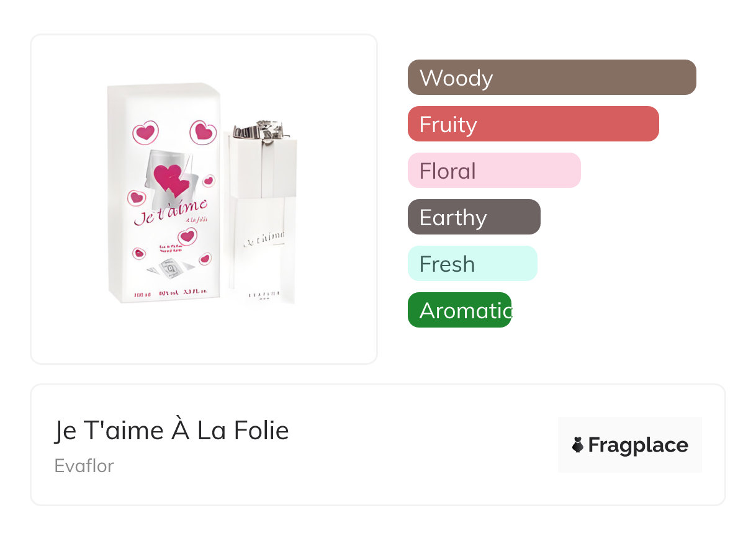
Task: Click the Aromatic accord bar
Action: point(459,310)
